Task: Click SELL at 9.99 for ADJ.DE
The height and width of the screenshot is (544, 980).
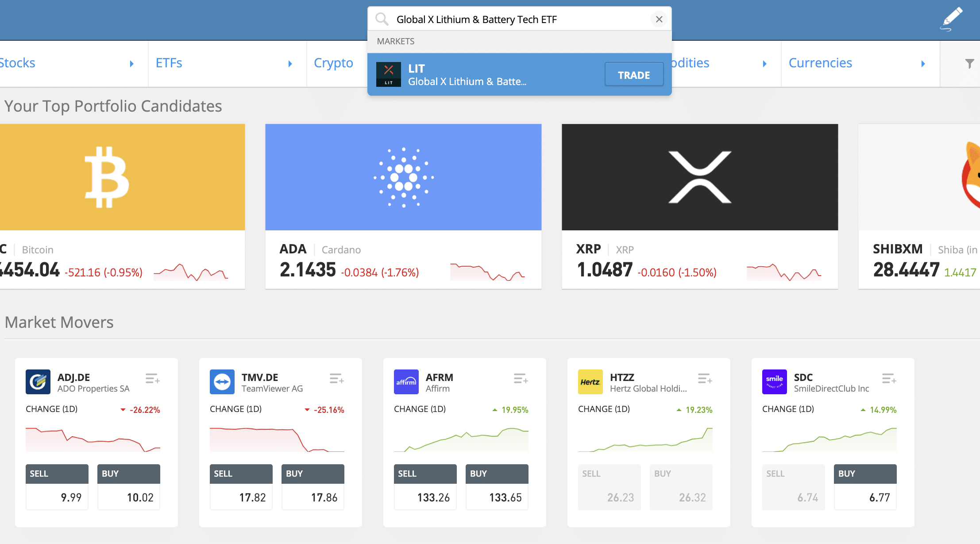Action: click(x=57, y=487)
